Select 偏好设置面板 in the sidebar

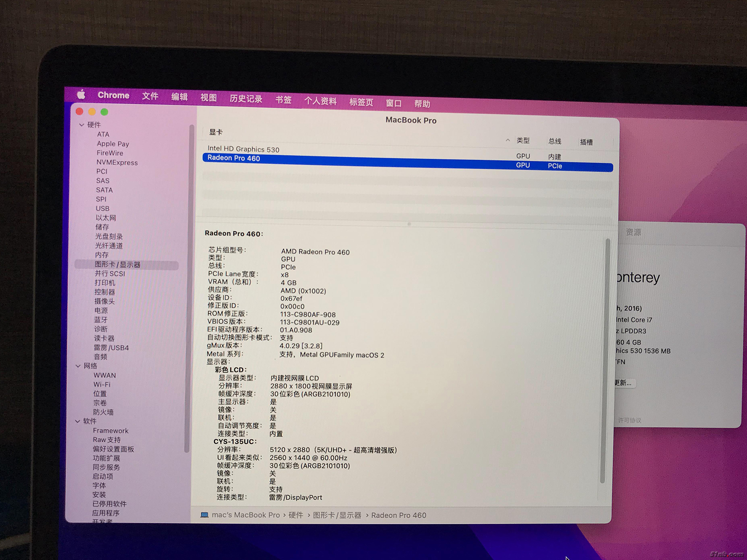pos(113,449)
